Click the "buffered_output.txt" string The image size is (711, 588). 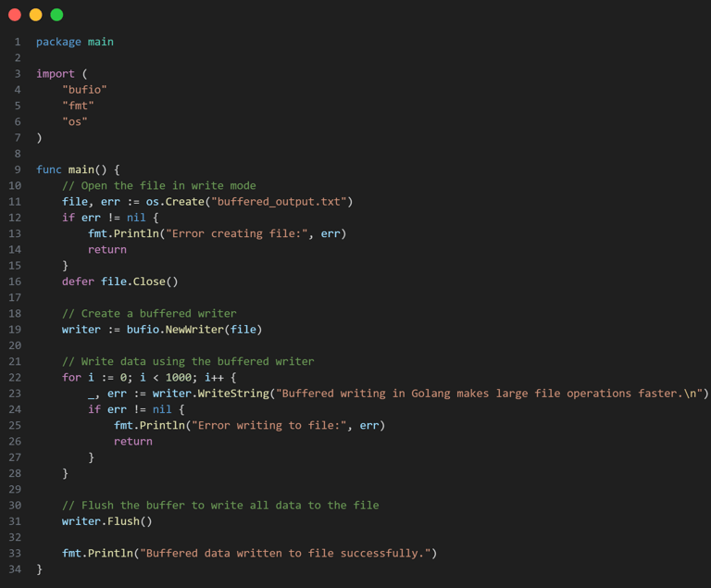(x=279, y=202)
